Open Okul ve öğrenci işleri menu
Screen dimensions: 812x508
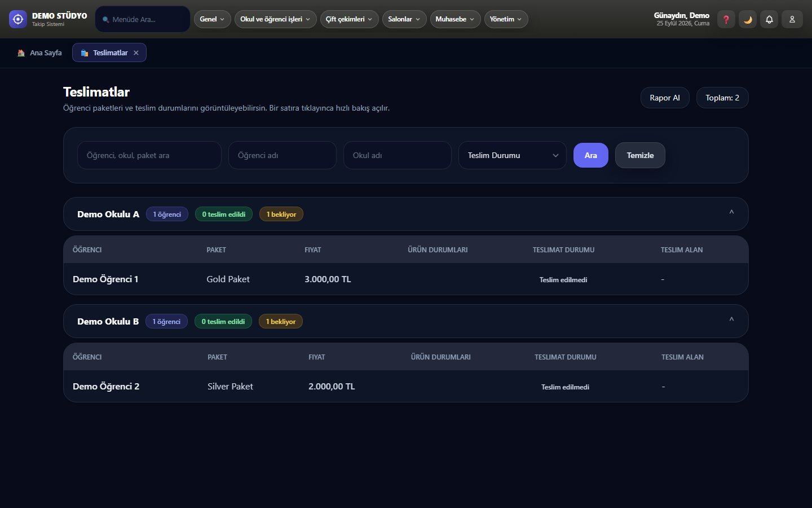[x=275, y=19]
